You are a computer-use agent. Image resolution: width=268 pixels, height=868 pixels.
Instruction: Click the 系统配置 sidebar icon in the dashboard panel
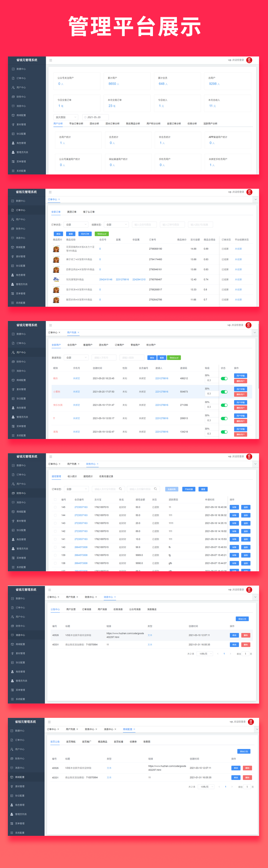[x=13, y=171]
